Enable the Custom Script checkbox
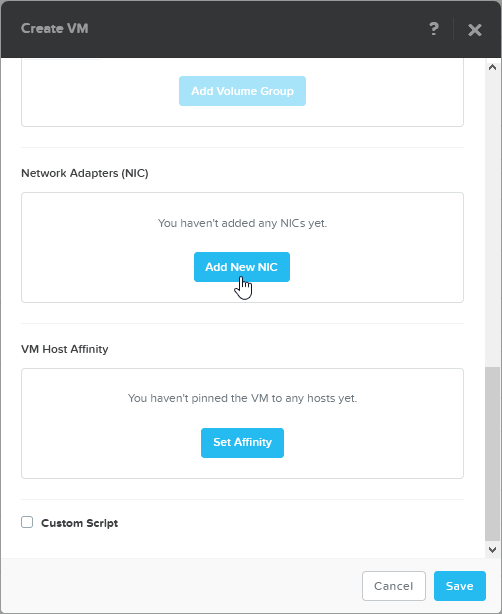 27,522
